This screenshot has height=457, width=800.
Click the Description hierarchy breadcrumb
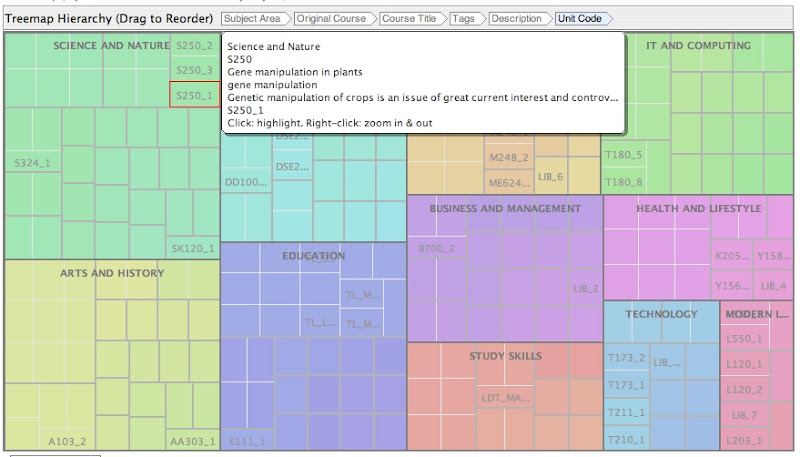click(517, 19)
